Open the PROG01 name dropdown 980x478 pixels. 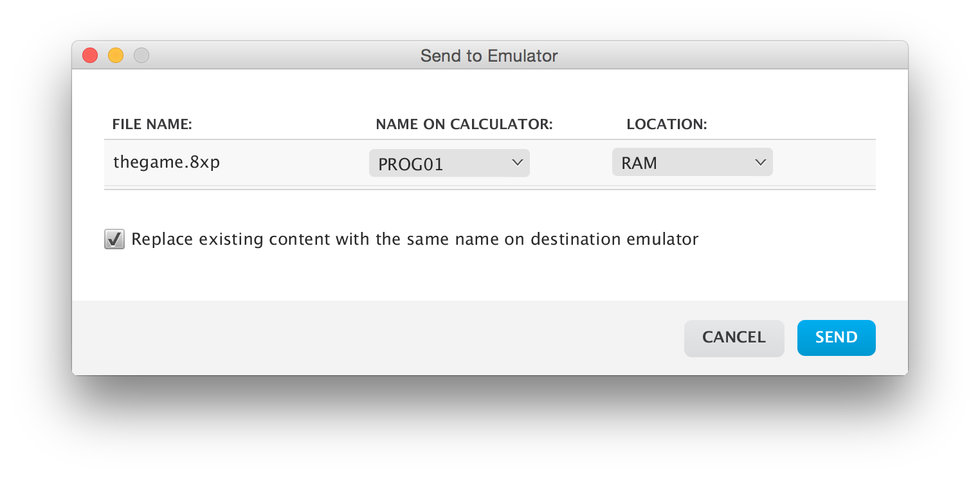click(x=449, y=163)
